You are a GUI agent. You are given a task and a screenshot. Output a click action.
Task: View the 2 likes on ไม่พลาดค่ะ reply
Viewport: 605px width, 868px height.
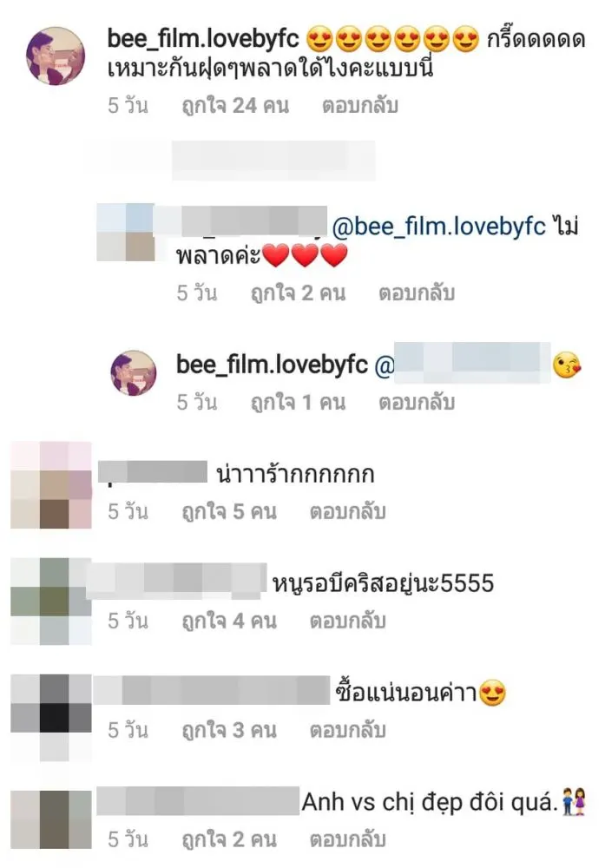299,293
